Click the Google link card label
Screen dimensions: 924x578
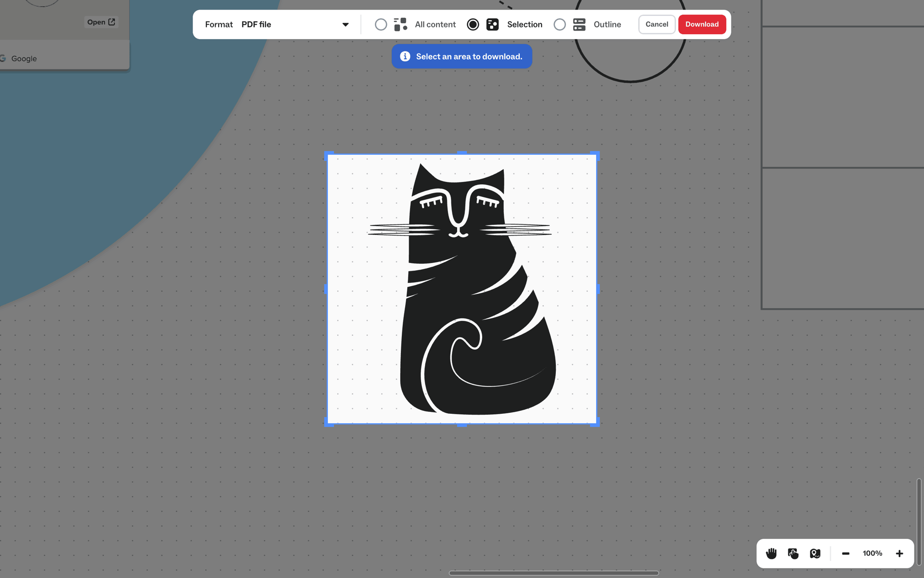pyautogui.click(x=24, y=58)
